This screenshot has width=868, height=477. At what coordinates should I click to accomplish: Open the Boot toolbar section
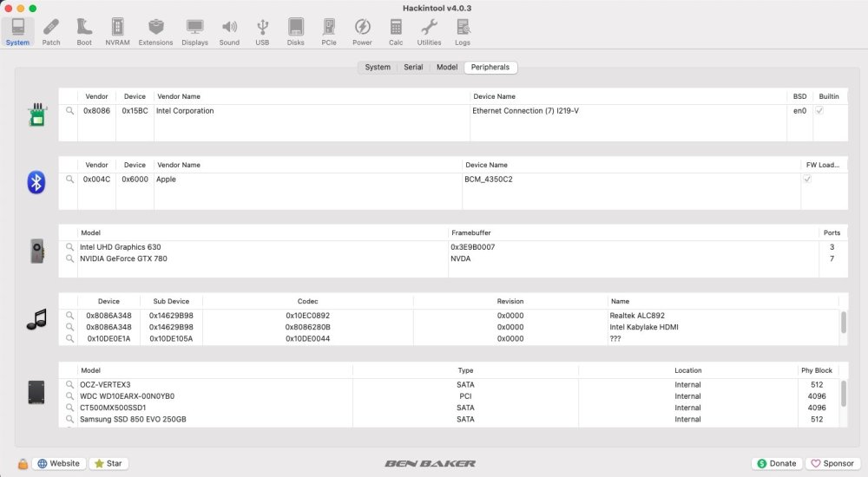[84, 31]
